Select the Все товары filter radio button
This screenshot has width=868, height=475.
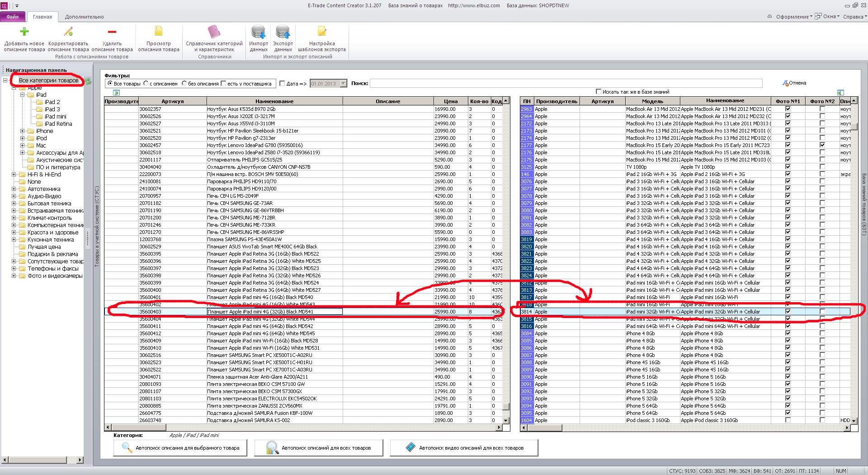pos(110,84)
